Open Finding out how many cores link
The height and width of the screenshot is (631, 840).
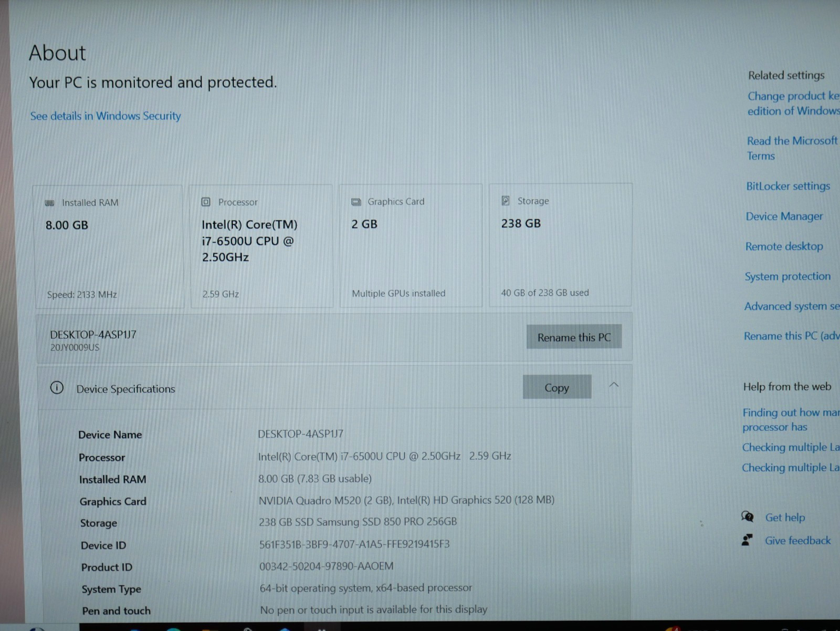(791, 419)
